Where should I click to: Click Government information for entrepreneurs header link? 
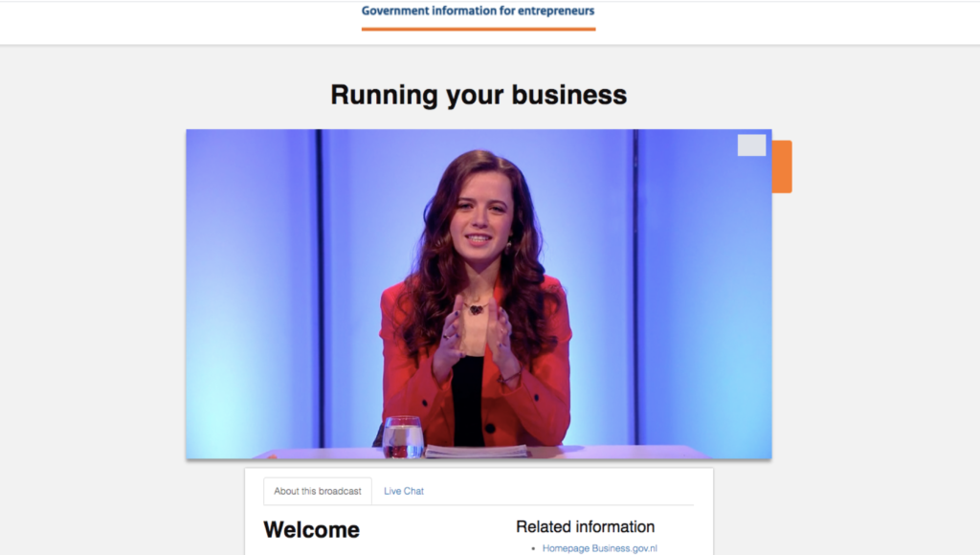tap(478, 11)
